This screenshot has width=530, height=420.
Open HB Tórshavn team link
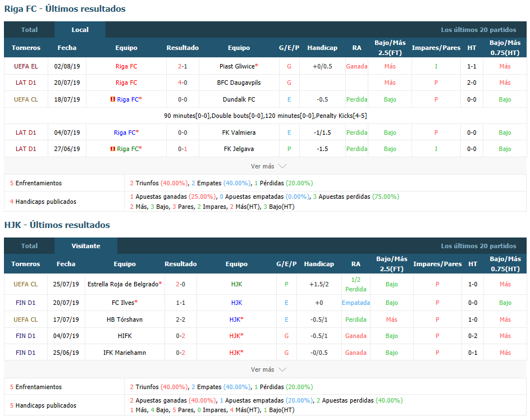[x=125, y=319]
